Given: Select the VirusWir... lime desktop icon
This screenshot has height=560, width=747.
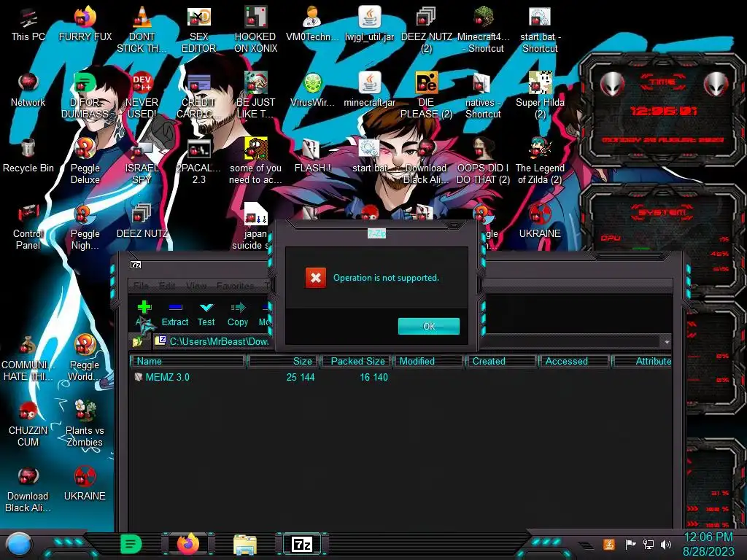Looking at the screenshot, I should 312,90.
